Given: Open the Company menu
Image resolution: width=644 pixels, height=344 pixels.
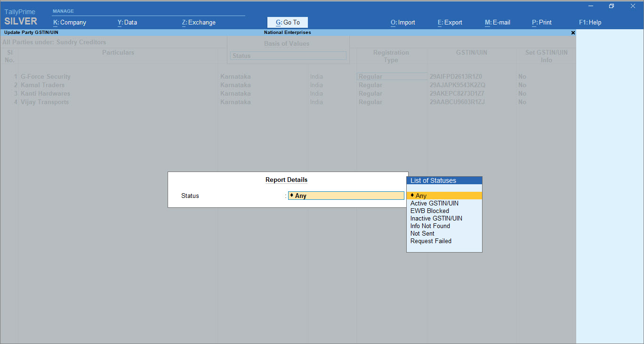Looking at the screenshot, I should tap(70, 22).
